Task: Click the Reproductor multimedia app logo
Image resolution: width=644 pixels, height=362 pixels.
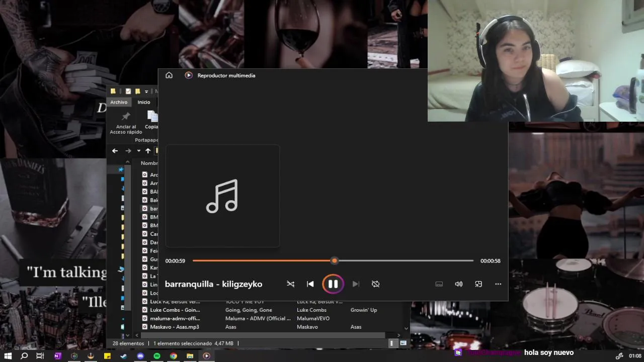Action: pos(189,75)
